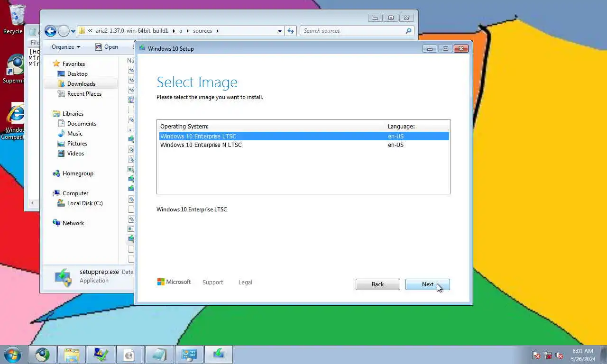This screenshot has height=364, width=607.
Task: Click the Language column header
Action: [416, 127]
